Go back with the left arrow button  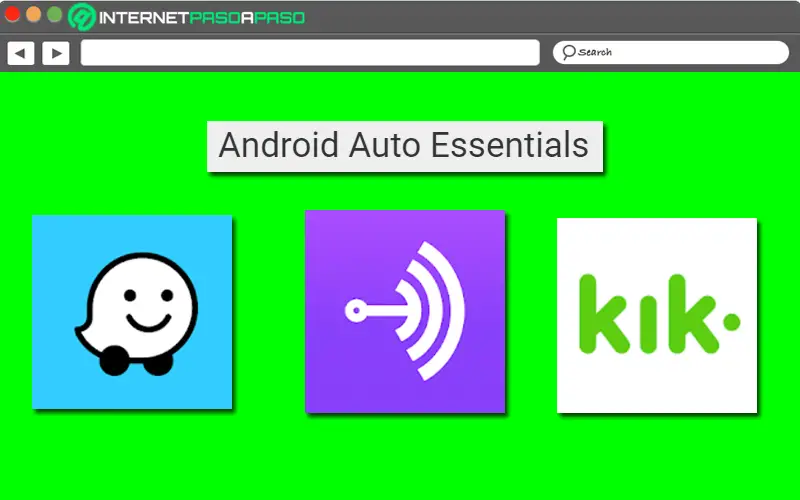[x=20, y=53]
